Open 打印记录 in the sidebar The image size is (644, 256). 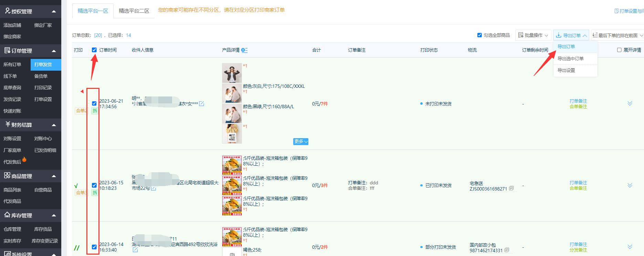click(x=43, y=88)
